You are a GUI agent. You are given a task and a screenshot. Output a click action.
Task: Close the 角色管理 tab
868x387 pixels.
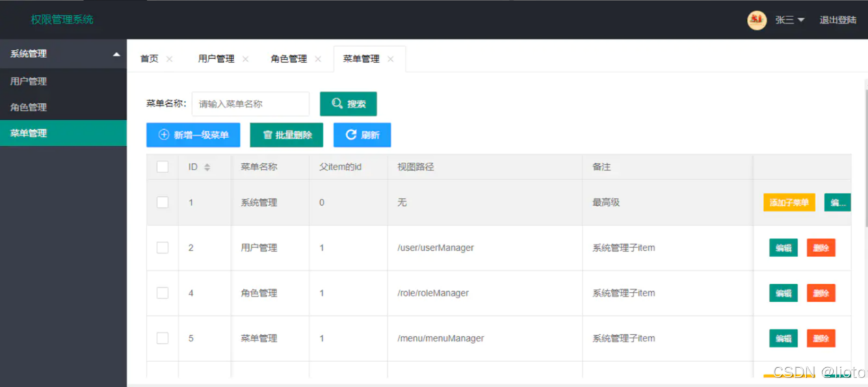point(318,59)
